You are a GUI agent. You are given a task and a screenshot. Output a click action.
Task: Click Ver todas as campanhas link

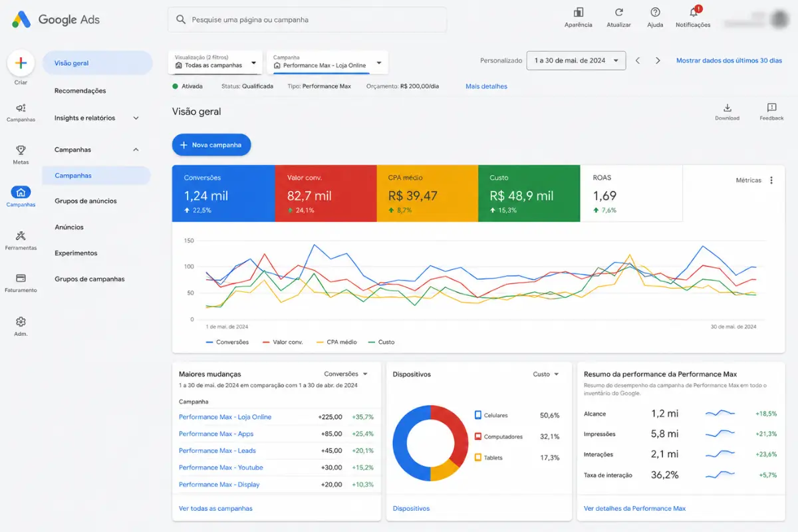pos(215,509)
